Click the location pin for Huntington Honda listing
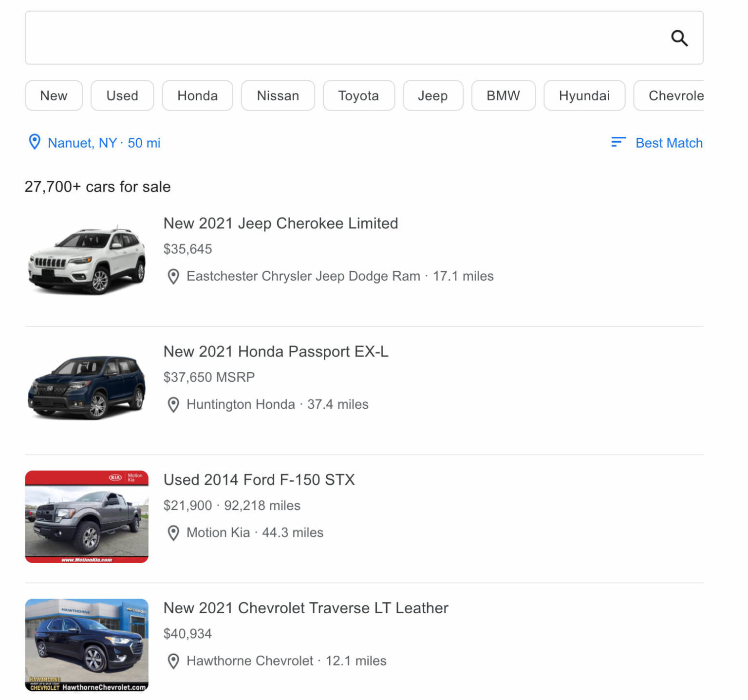The width and height of the screenshot is (748, 700). pyautogui.click(x=173, y=405)
